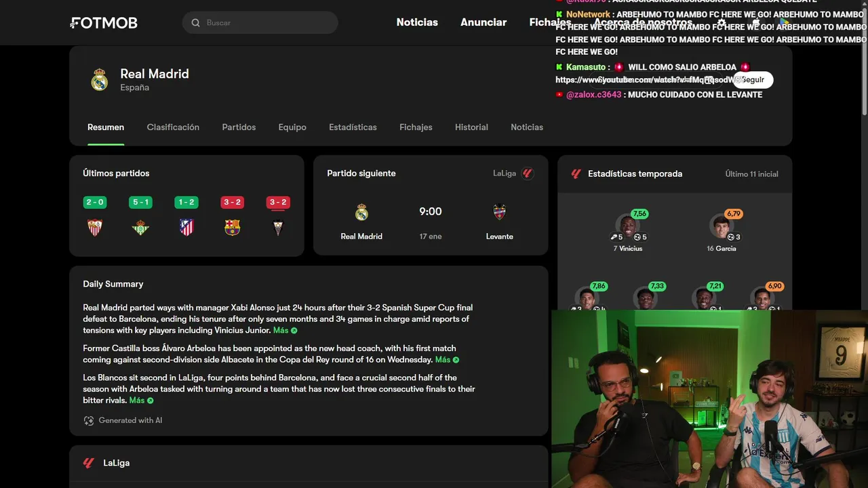868x488 pixels.
Task: Open the 3 - 2 Albacete match
Action: 278,216
